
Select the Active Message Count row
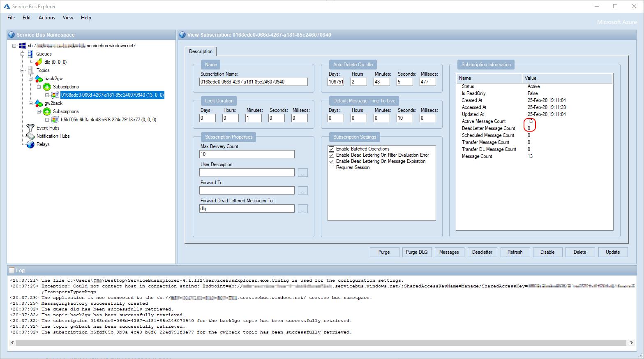[x=534, y=121]
